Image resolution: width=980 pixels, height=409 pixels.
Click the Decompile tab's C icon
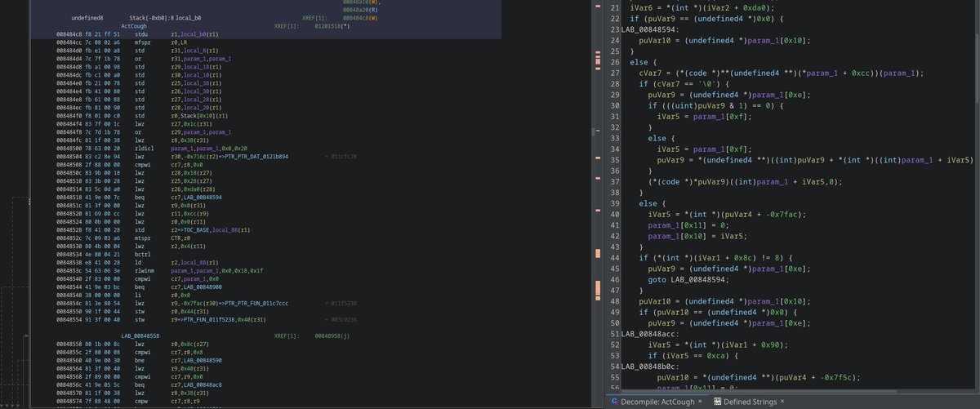[614, 401]
